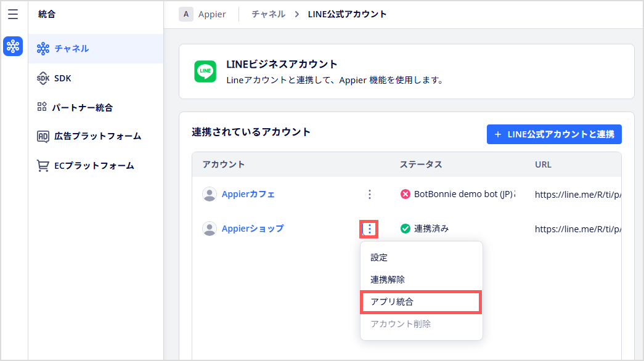The width and height of the screenshot is (644, 361).
Task: Open the hamburger menu icon
Action: click(x=13, y=14)
